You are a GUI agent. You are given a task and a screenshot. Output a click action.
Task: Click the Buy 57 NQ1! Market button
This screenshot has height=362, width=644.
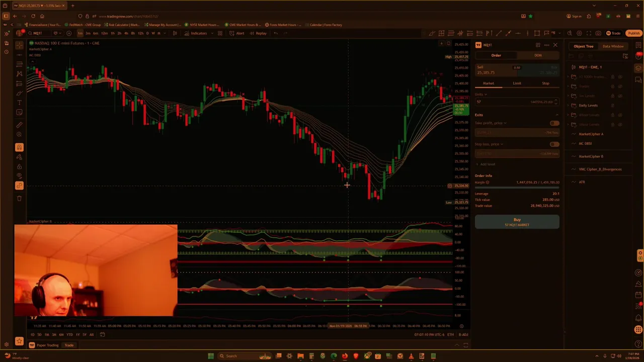[x=517, y=222]
